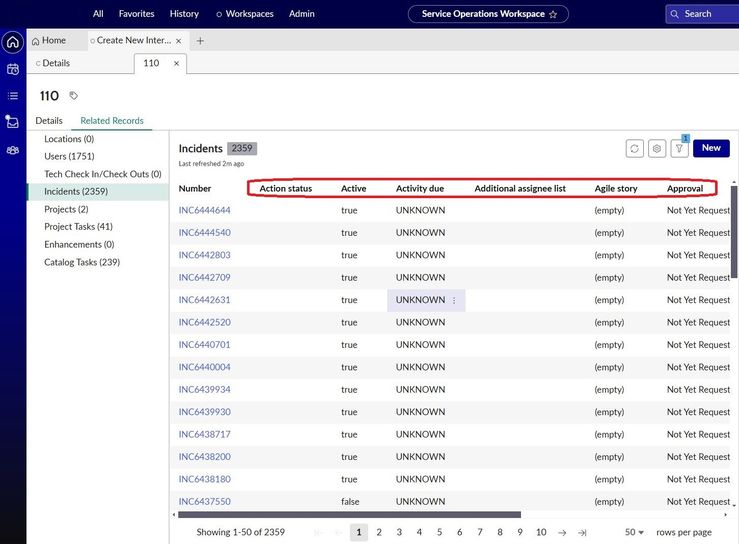Open incident INC6438717
This screenshot has height=544, width=739.
pos(205,434)
